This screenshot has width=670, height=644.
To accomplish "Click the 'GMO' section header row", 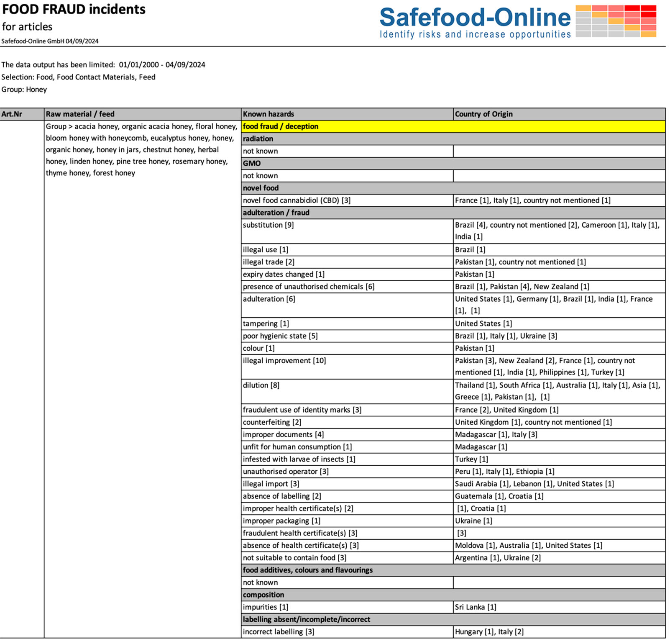I will pyautogui.click(x=453, y=163).
